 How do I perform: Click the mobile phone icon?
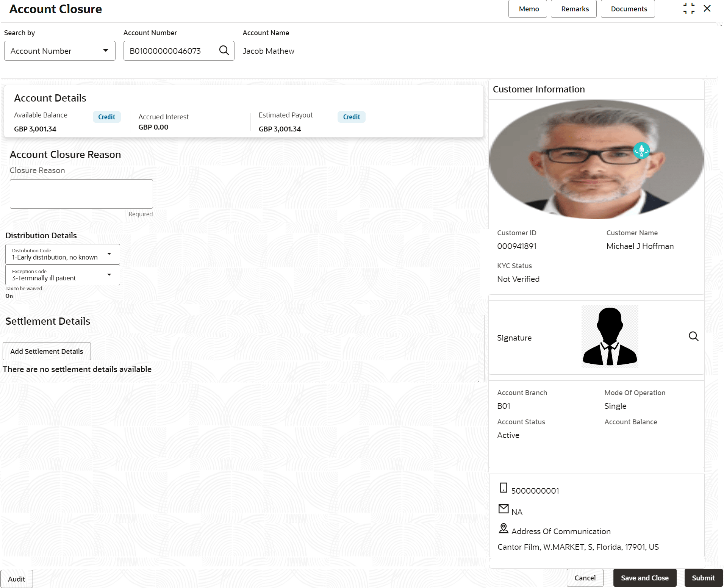point(503,488)
